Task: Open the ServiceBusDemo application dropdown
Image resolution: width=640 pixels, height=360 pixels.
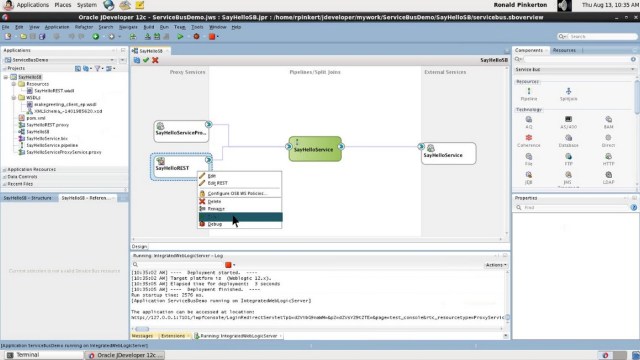Action: tap(61, 60)
